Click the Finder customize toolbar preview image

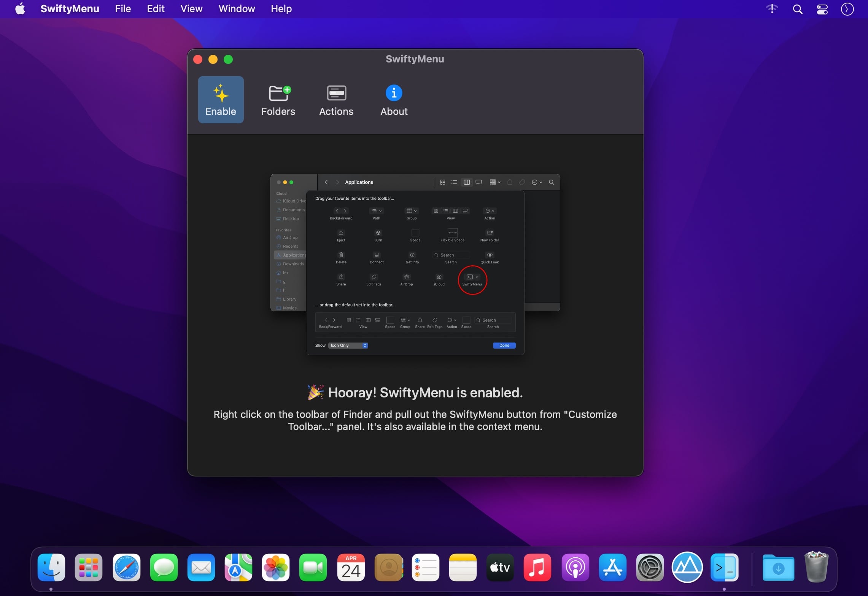pyautogui.click(x=415, y=265)
